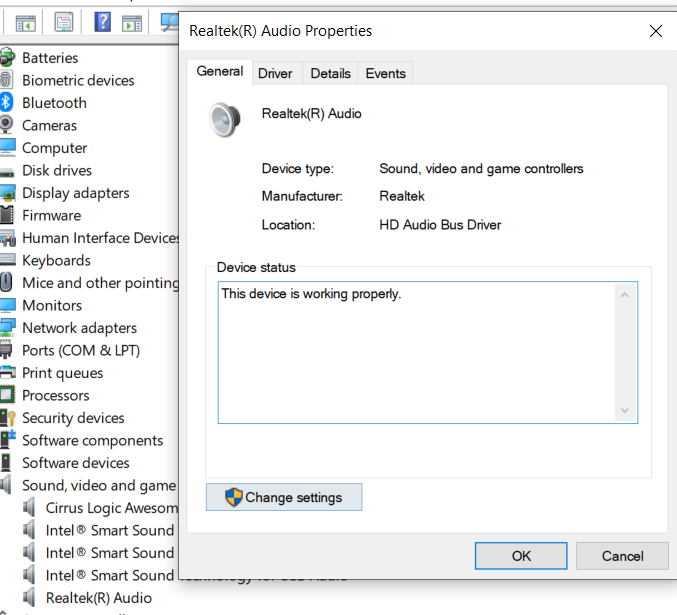Click the Software devices icon

6,463
